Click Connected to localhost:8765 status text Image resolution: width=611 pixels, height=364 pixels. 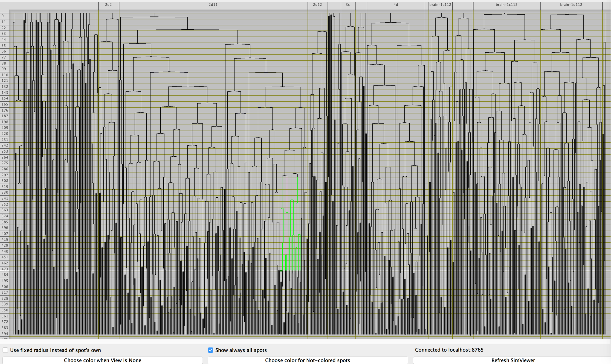[x=449, y=350]
